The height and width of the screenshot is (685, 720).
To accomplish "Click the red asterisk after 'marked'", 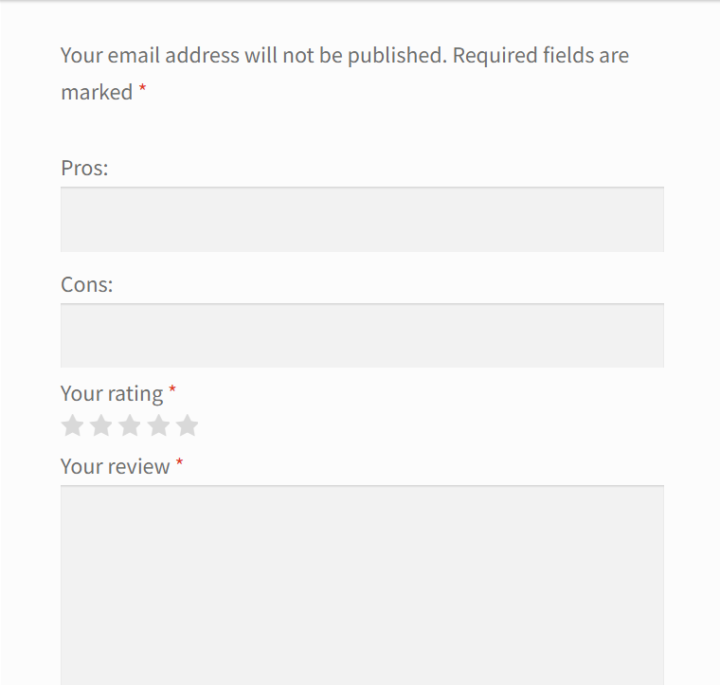I will pyautogui.click(x=143, y=89).
